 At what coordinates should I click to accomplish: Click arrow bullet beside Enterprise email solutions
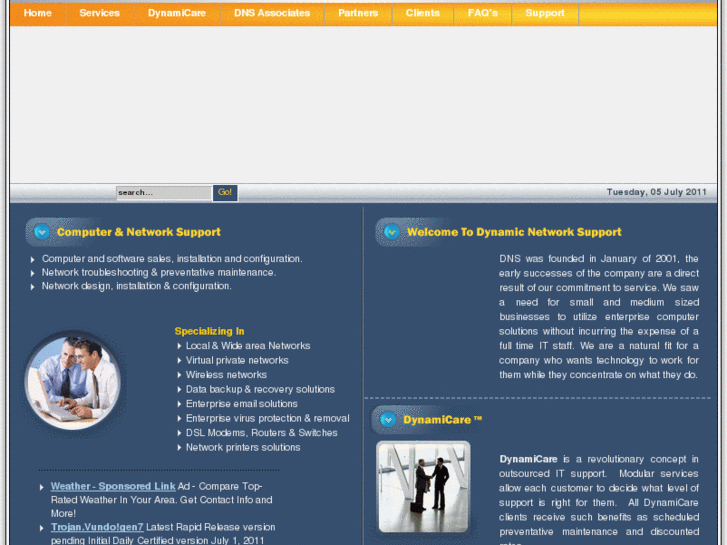179,404
